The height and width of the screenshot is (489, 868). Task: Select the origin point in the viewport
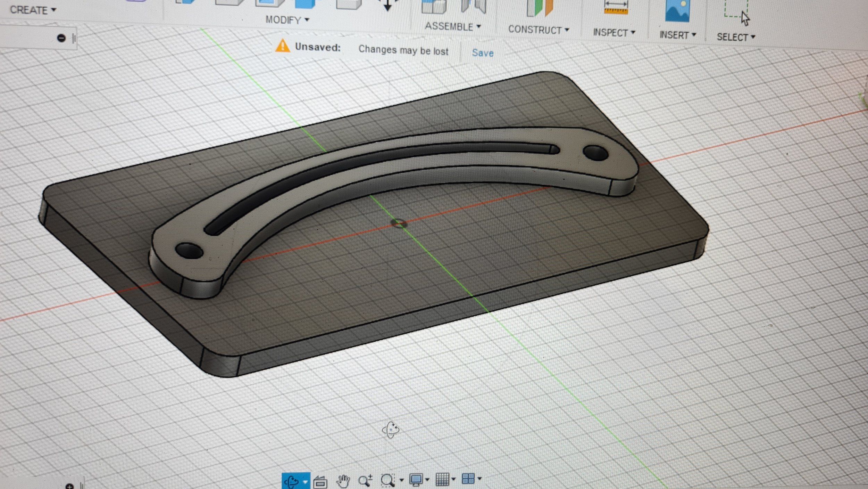pyautogui.click(x=399, y=223)
